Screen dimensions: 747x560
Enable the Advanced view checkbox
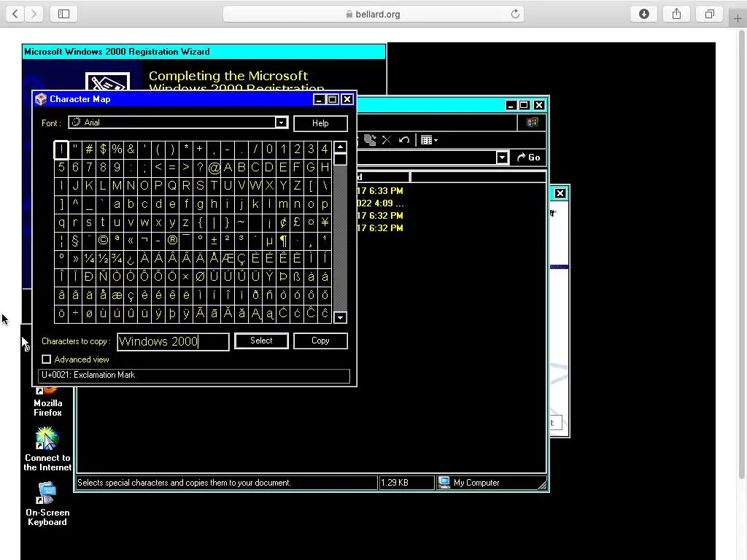pyautogui.click(x=46, y=359)
